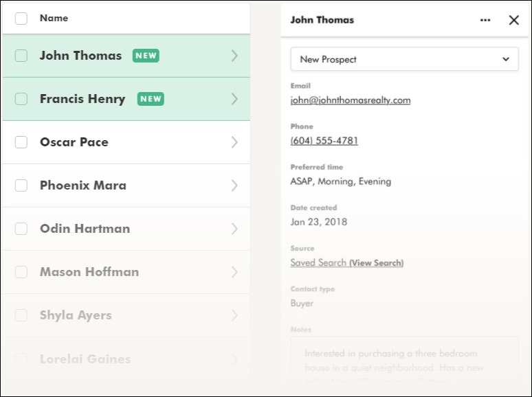Screen dimensions: 532x397
Task: Click the chevron arrow beside Oscar Pace
Action: point(234,142)
